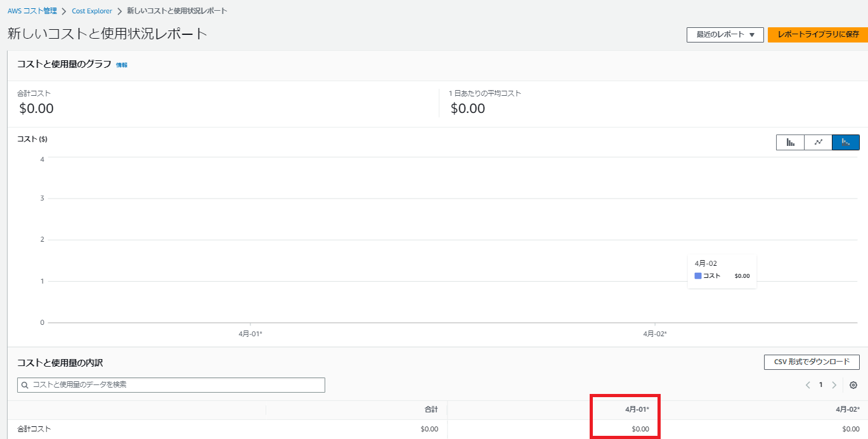This screenshot has width=868, height=439.
Task: Click the 4月-02* label on chart axis
Action: coord(655,334)
